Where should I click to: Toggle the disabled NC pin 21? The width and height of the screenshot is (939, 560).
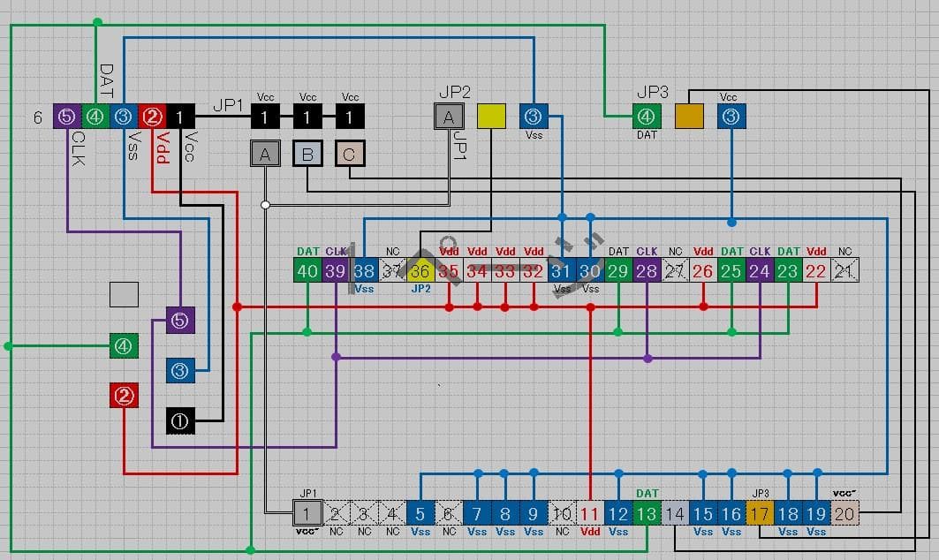pyautogui.click(x=844, y=271)
